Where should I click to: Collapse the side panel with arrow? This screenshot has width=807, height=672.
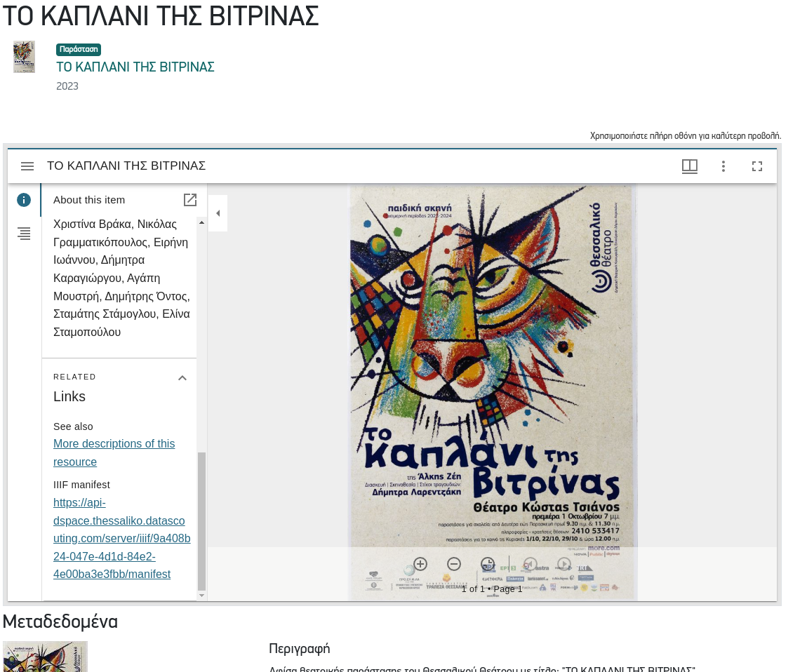[218, 213]
